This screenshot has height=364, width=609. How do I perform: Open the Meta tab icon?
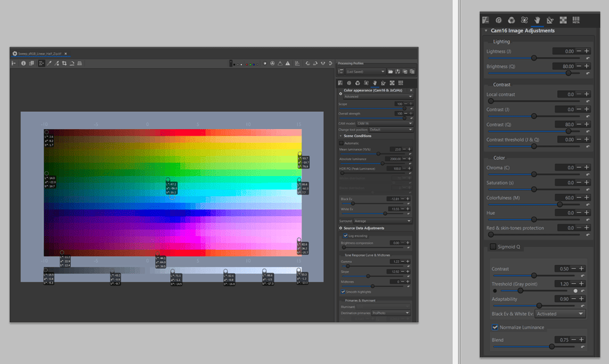tap(576, 20)
